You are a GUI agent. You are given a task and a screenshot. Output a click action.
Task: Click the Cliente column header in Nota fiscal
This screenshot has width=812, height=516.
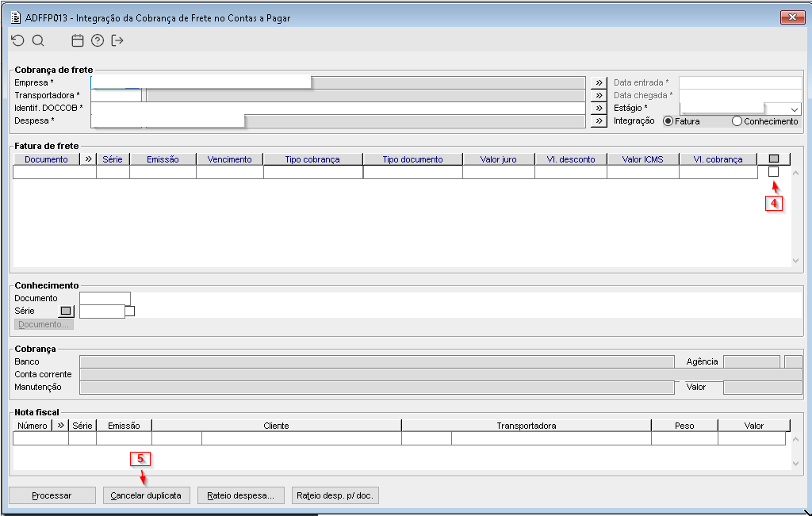276,425
